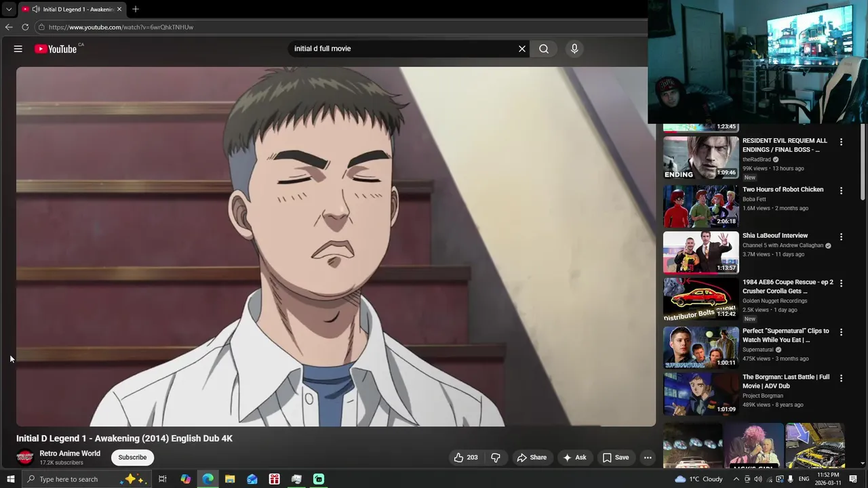Clear the search box with the X
The image size is (868, 488).
522,49
